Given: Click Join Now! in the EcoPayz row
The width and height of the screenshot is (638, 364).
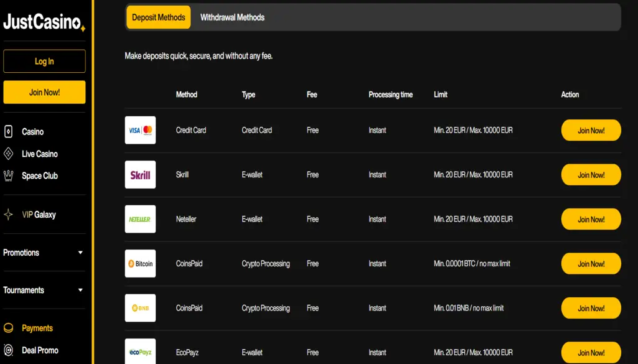Looking at the screenshot, I should tap(591, 352).
